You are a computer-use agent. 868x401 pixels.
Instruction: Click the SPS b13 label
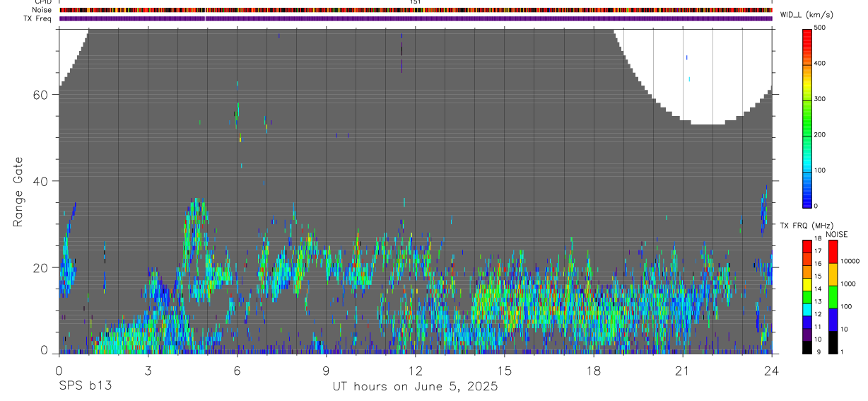[x=84, y=386]
